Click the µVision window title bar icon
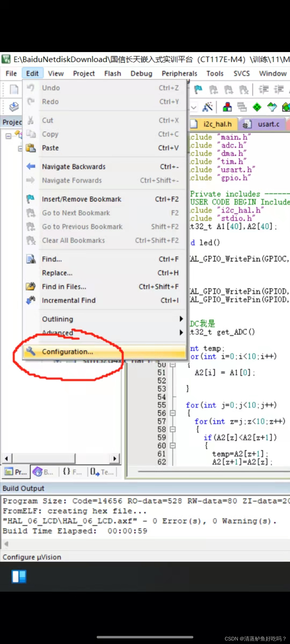This screenshot has height=644, width=290. point(6,59)
